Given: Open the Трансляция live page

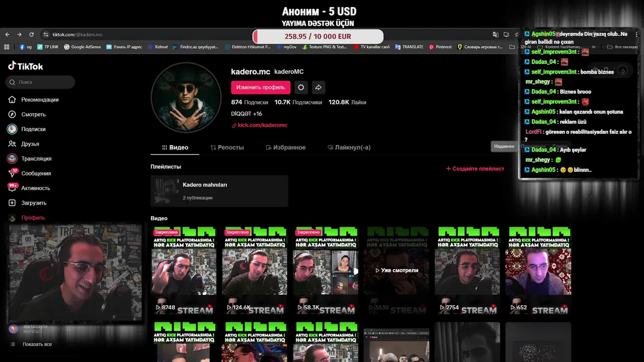Looking at the screenshot, I should click(x=30, y=158).
